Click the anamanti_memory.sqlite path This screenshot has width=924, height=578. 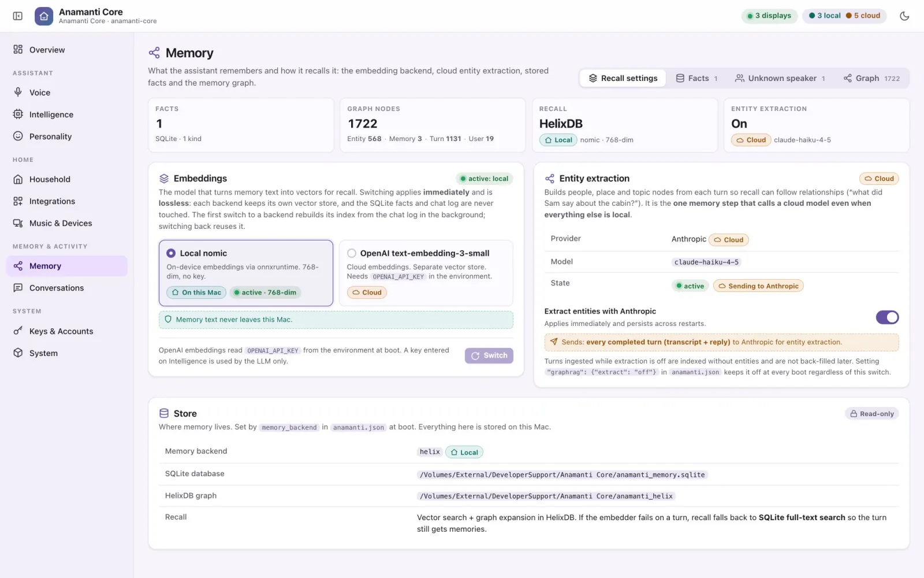pos(562,475)
